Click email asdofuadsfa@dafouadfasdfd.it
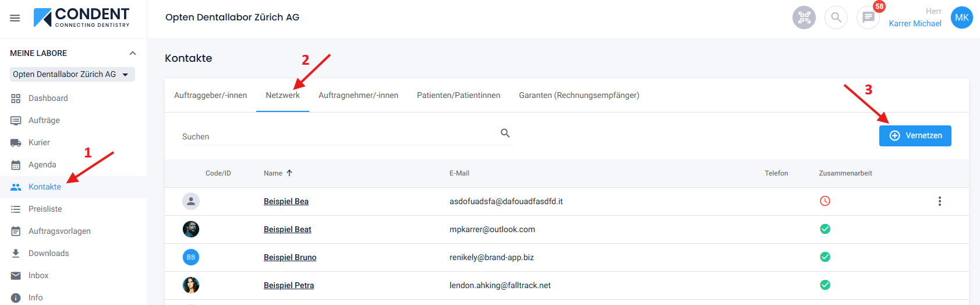Screen dimensions: 980x305 pos(506,201)
